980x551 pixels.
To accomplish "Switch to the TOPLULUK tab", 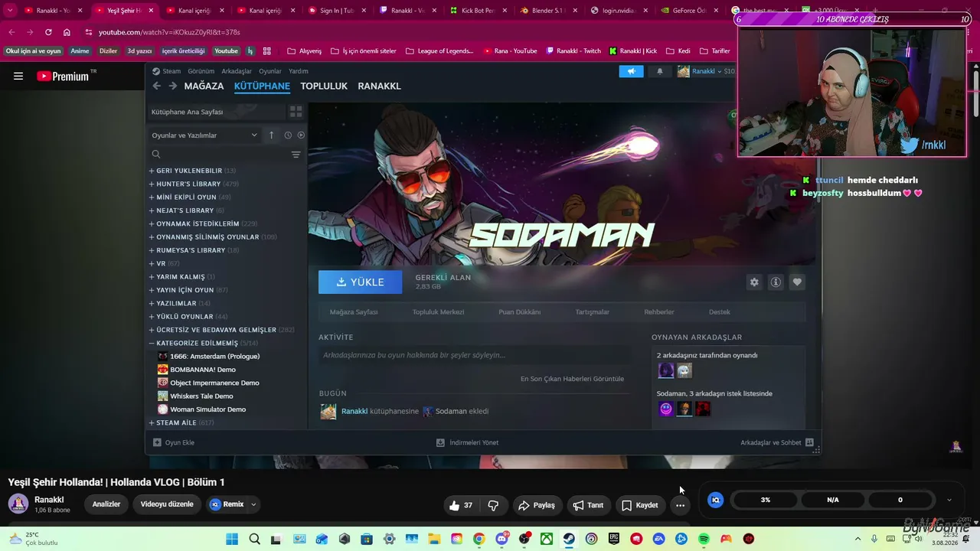I will (x=324, y=86).
